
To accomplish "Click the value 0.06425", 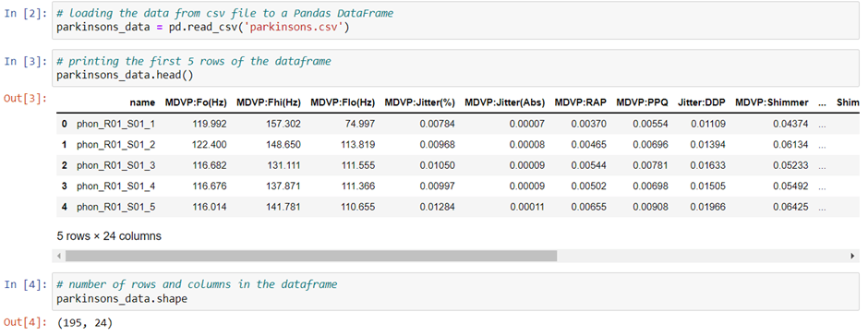I will pyautogui.click(x=791, y=207).
